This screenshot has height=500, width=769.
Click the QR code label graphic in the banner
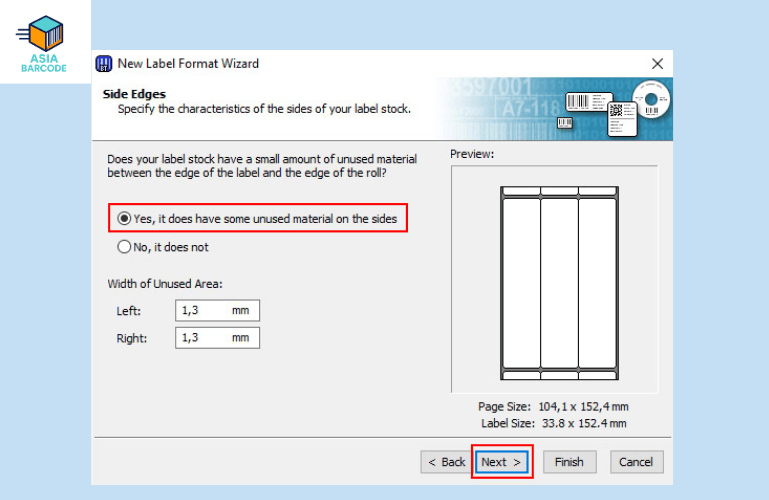pyautogui.click(x=621, y=117)
